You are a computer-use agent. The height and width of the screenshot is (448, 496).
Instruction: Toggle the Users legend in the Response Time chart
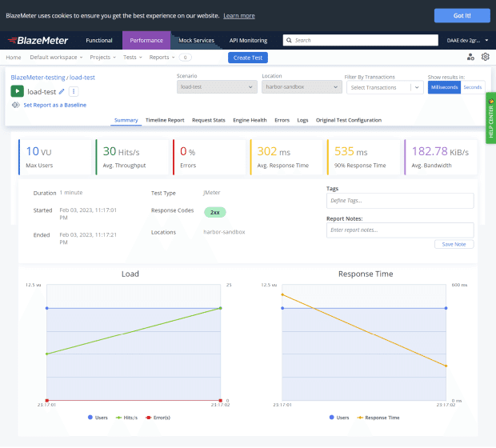(x=339, y=418)
